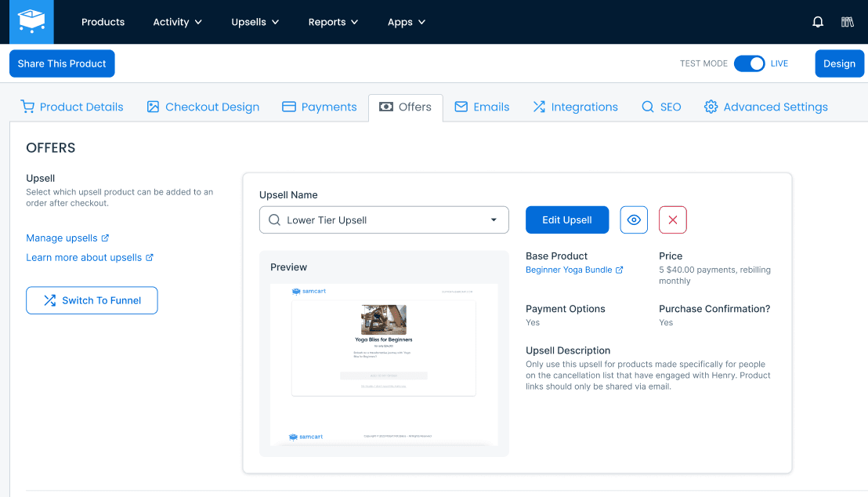Toggle the Test Mode / Live switch

(749, 63)
